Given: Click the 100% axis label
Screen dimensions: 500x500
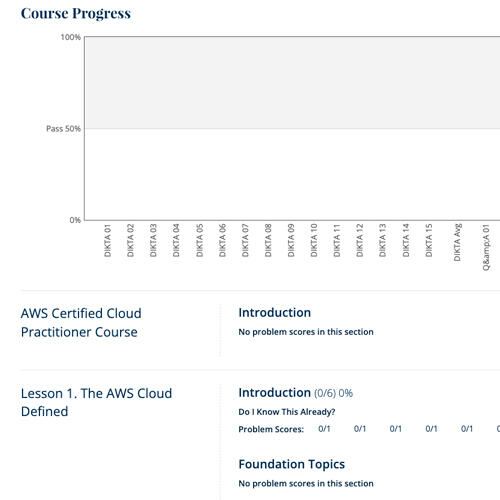Looking at the screenshot, I should 71,37.
